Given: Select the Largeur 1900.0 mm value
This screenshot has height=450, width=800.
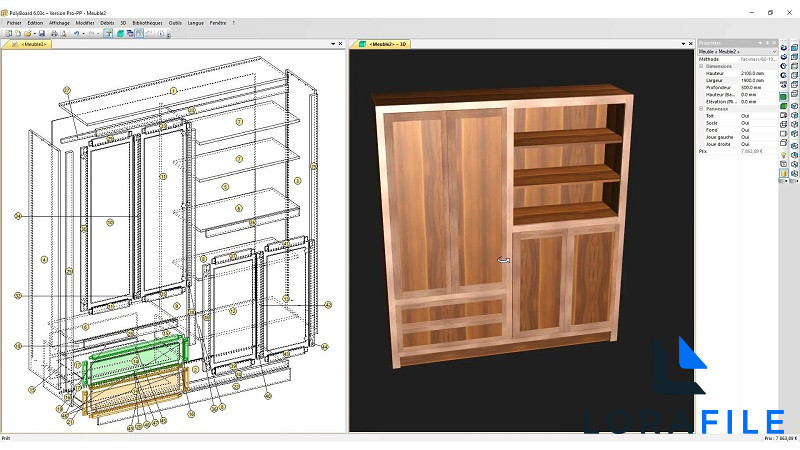Looking at the screenshot, I should pyautogui.click(x=753, y=81).
